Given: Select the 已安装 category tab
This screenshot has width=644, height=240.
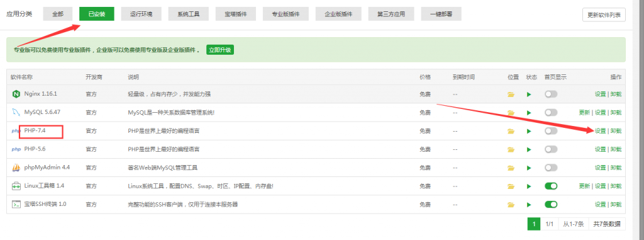Looking at the screenshot, I should [x=97, y=14].
